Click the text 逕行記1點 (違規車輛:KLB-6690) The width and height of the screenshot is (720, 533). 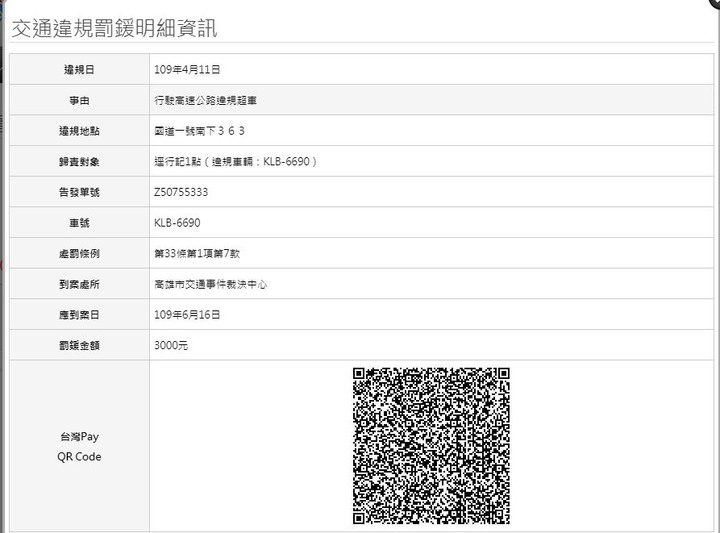point(236,162)
